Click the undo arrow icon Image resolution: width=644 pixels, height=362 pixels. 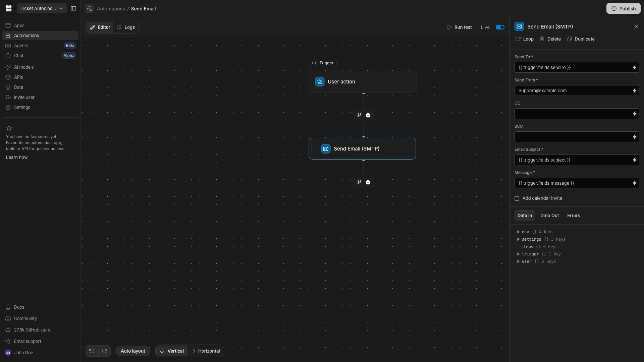click(92, 351)
